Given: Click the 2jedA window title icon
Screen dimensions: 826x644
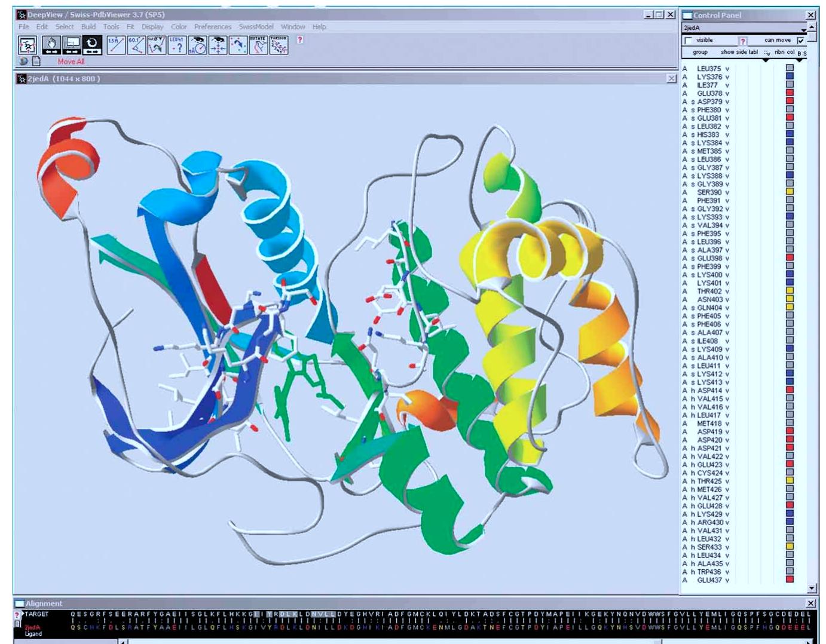Looking at the screenshot, I should pyautogui.click(x=22, y=79).
